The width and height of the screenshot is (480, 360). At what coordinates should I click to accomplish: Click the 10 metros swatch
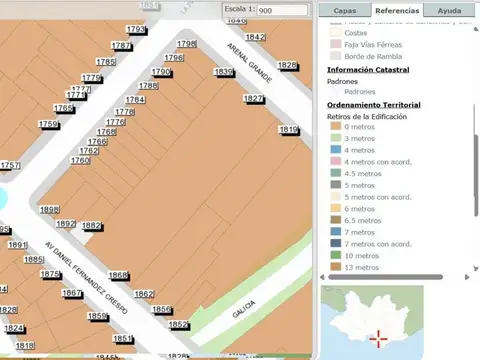click(336, 256)
